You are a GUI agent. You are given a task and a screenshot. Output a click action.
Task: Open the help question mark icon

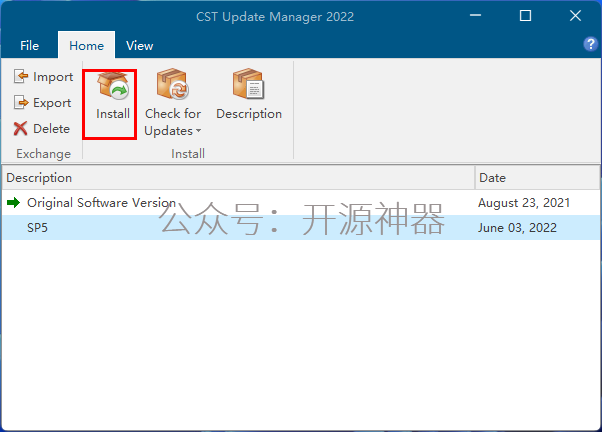[590, 44]
